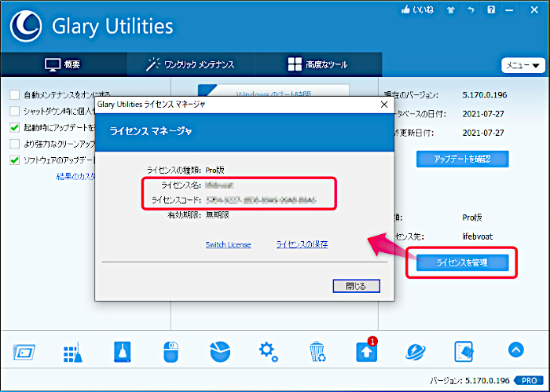
Task: Open software update icon with red badge
Action: 367,350
